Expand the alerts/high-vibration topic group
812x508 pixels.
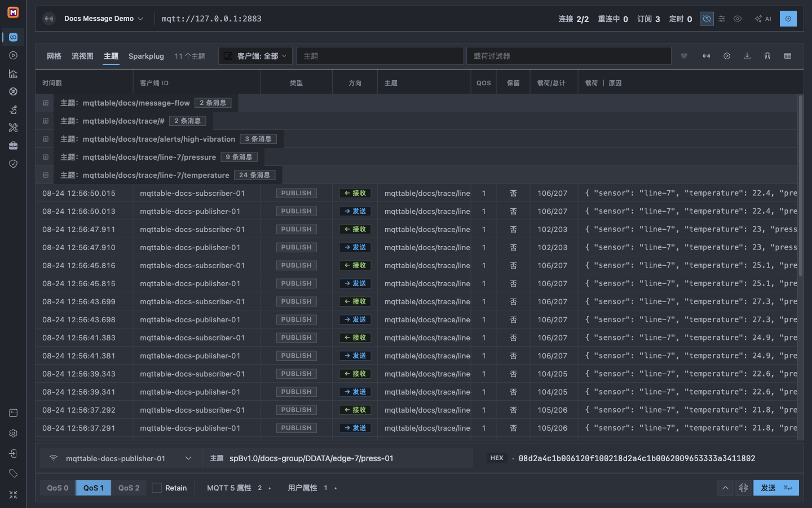(x=46, y=139)
